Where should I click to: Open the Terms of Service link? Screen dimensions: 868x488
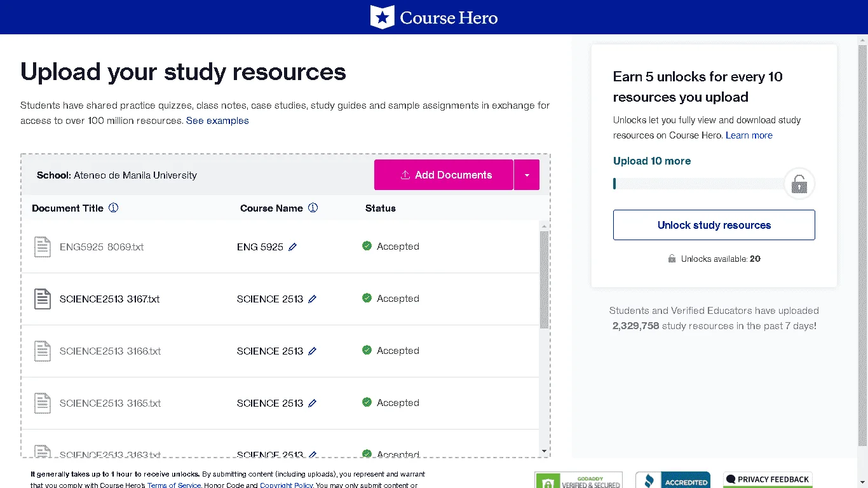(x=174, y=485)
